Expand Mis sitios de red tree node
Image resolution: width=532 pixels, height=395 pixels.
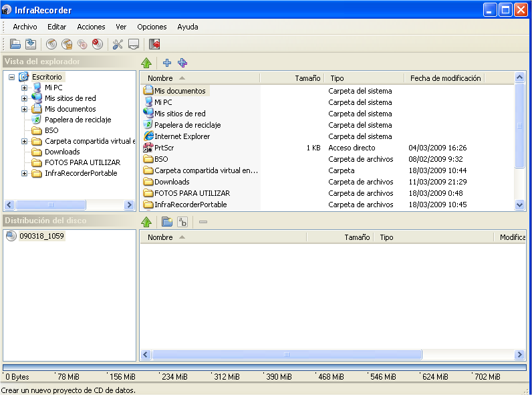(x=24, y=98)
